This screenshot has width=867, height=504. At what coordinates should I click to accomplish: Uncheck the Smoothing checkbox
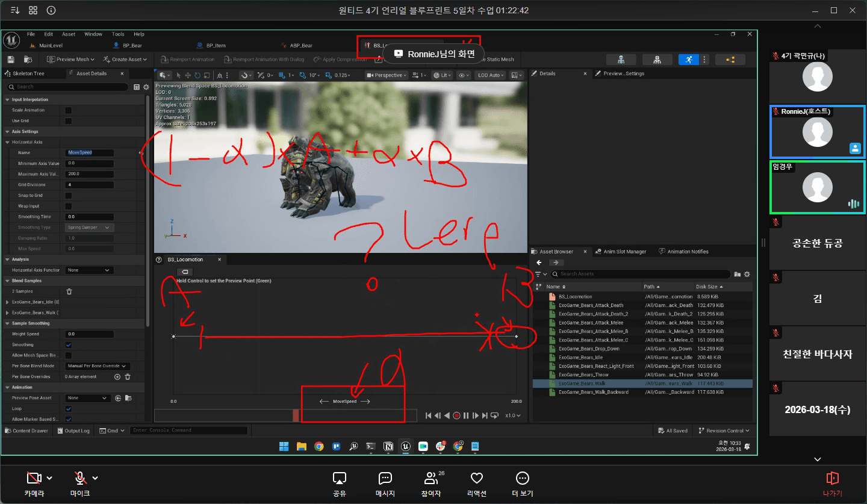click(68, 345)
